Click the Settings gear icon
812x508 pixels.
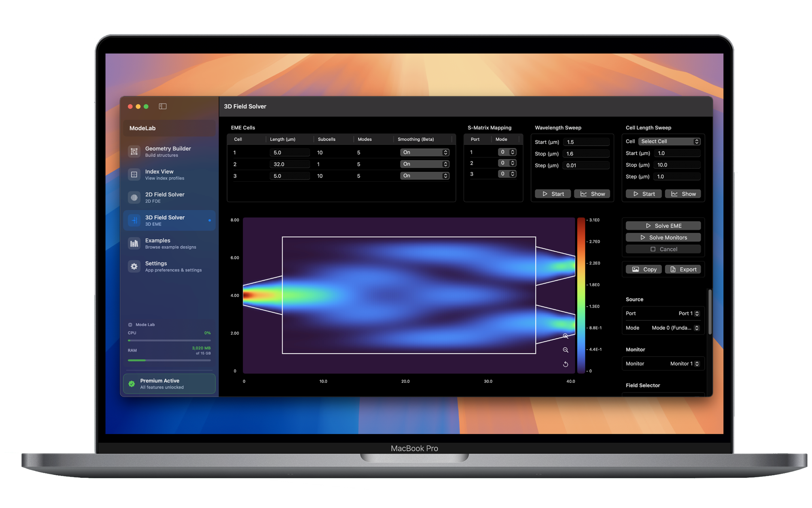[134, 267]
